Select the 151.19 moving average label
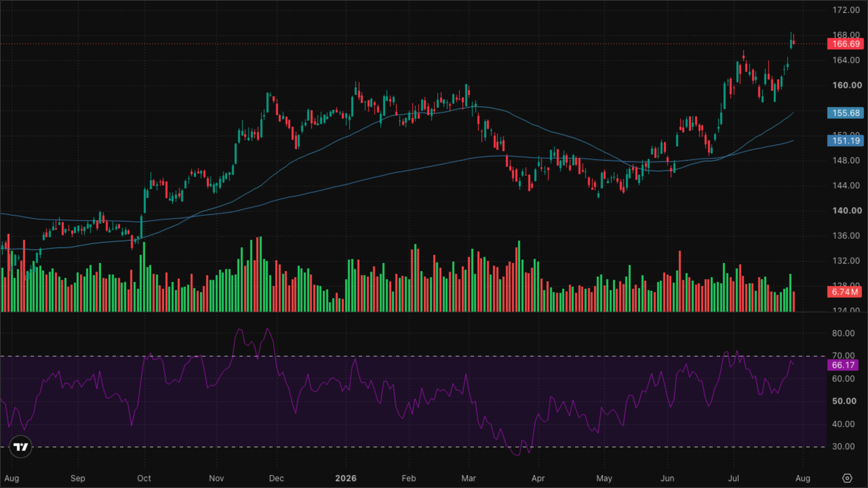The image size is (868, 488). click(845, 141)
